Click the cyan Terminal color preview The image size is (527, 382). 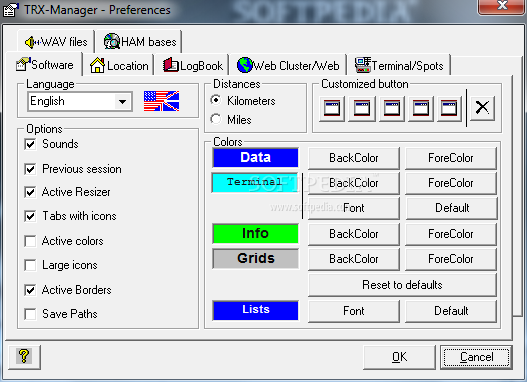(255, 182)
